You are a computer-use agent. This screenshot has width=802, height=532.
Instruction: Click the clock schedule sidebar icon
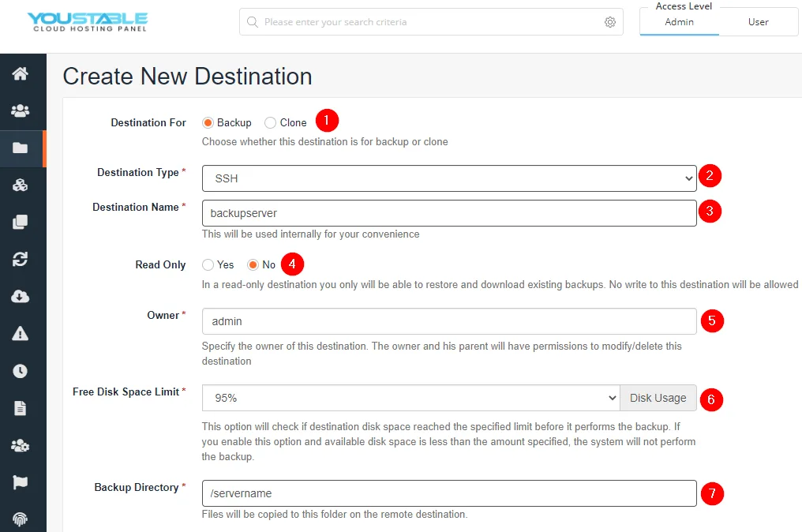[x=20, y=371]
